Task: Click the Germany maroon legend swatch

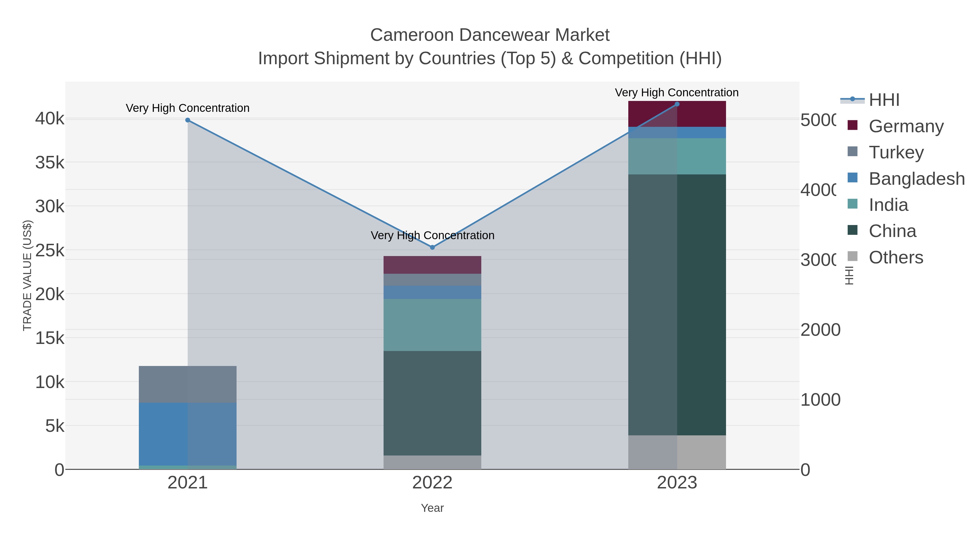Action: click(x=853, y=125)
